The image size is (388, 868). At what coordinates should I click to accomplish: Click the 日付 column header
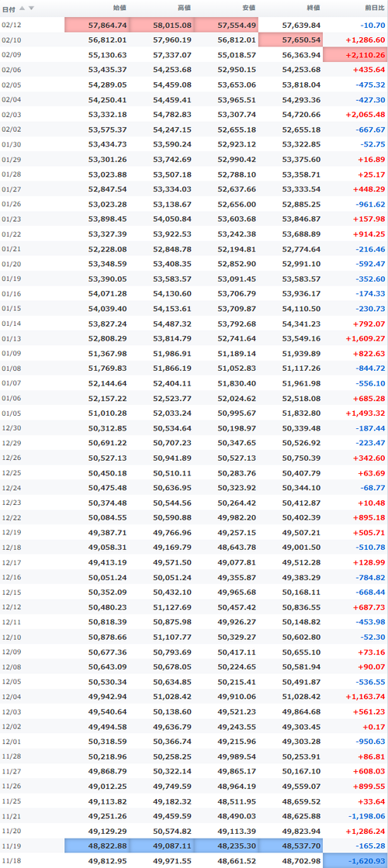[x=9, y=9]
